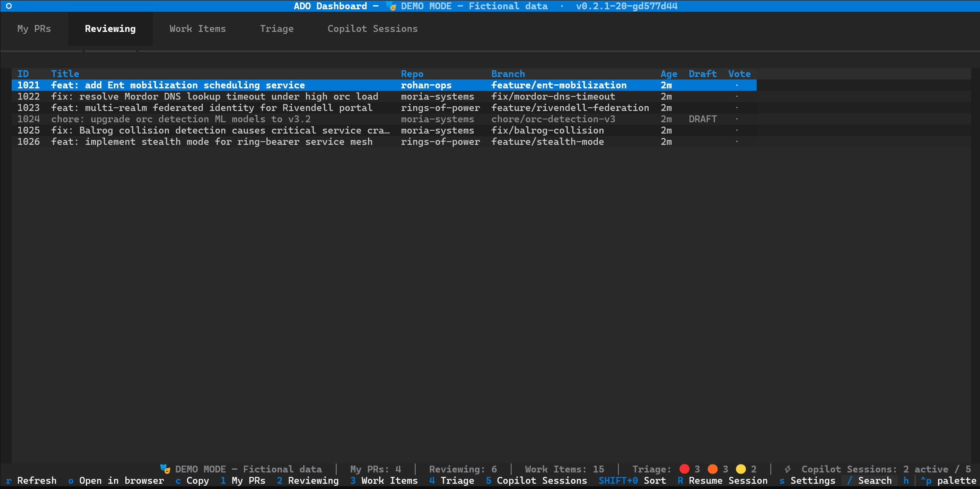980x489 pixels.
Task: Click the orange triage severity dot
Action: point(712,469)
